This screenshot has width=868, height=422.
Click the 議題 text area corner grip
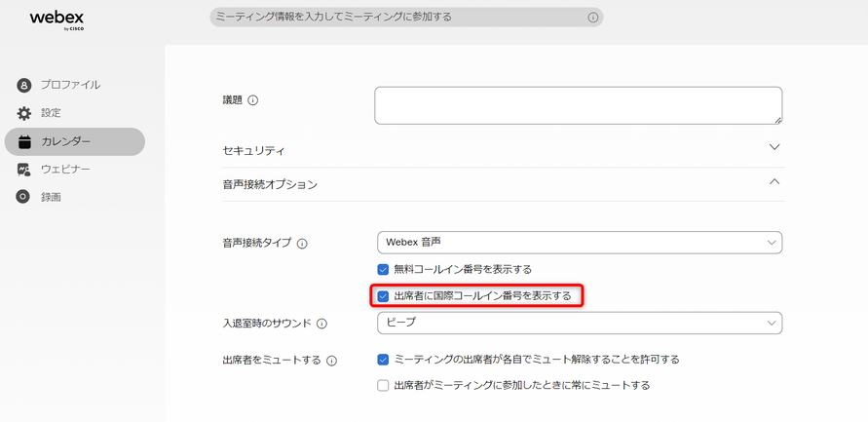click(x=777, y=120)
